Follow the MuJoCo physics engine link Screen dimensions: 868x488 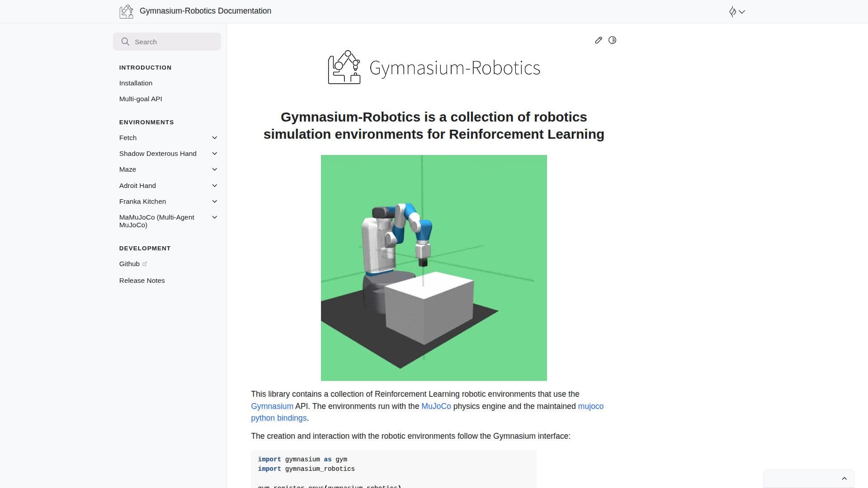tap(436, 406)
